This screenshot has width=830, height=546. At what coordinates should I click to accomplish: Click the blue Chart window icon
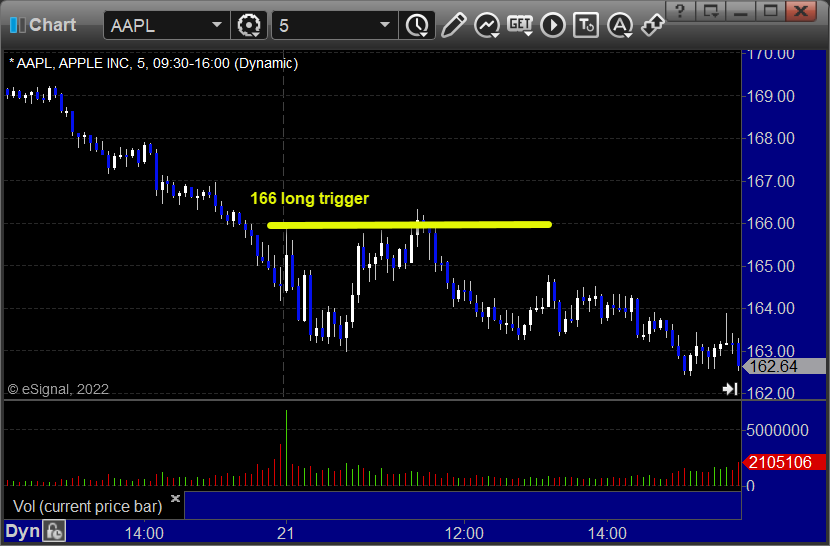pyautogui.click(x=17, y=25)
